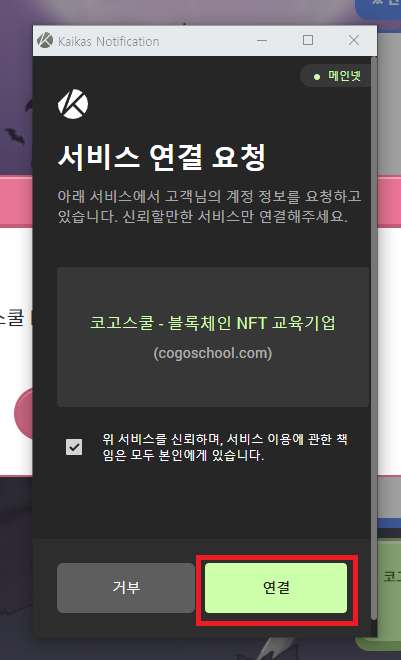The image size is (401, 660).
Task: Click the Kaikas logo above the heading
Action: coord(73,104)
